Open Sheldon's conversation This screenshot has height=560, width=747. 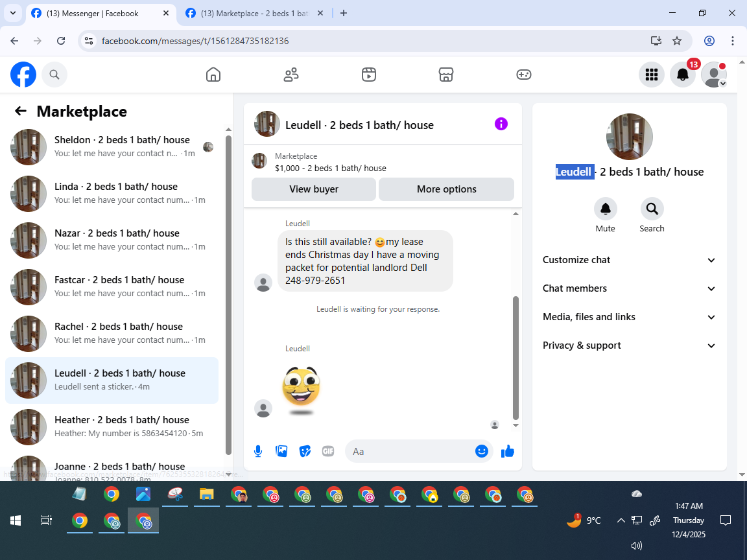pos(112,146)
